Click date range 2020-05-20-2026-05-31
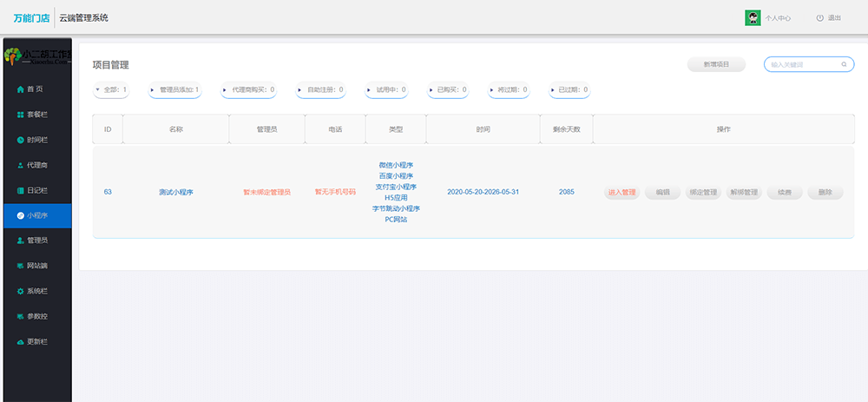This screenshot has height=402, width=868. (x=483, y=192)
